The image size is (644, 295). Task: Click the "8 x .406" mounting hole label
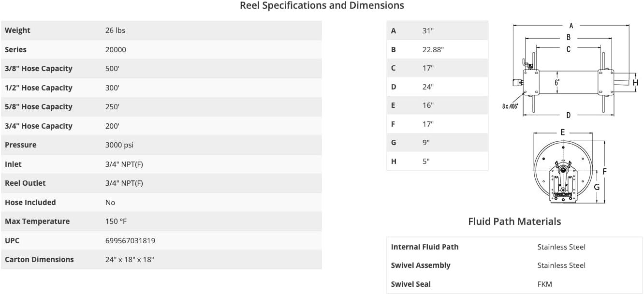point(510,106)
